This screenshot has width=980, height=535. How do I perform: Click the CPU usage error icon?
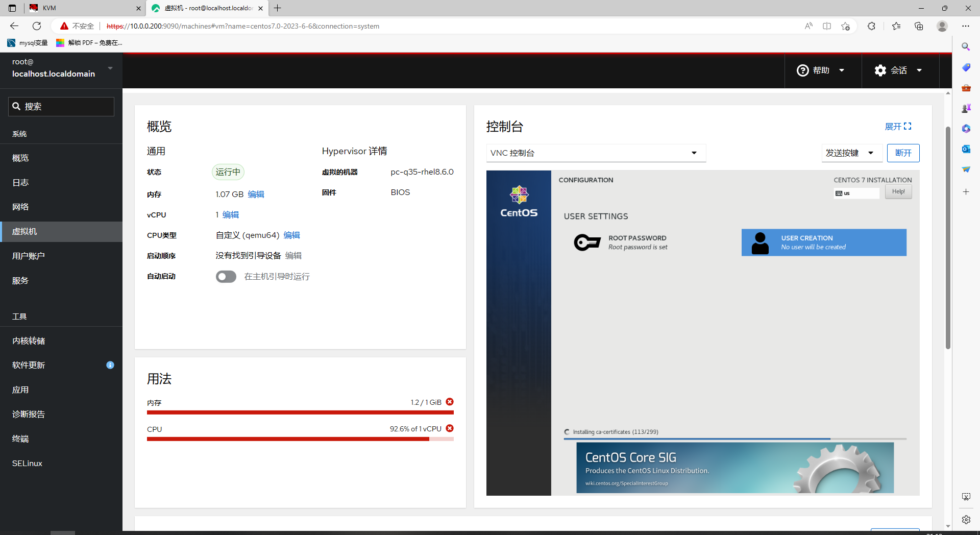tap(450, 429)
